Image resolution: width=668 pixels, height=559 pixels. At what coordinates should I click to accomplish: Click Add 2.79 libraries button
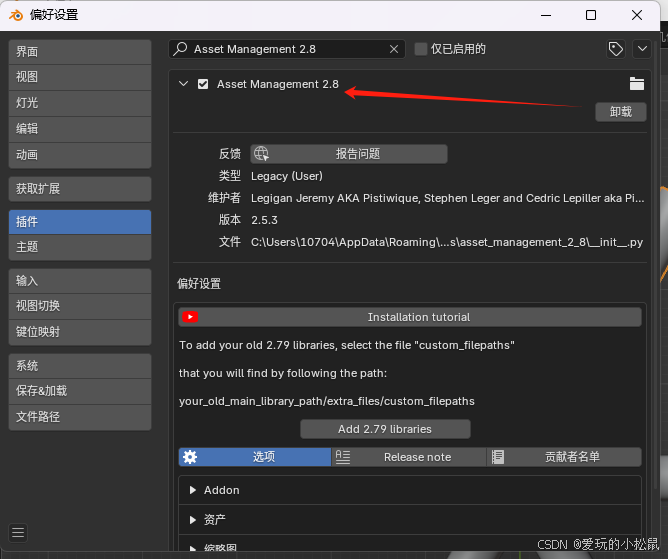[385, 429]
